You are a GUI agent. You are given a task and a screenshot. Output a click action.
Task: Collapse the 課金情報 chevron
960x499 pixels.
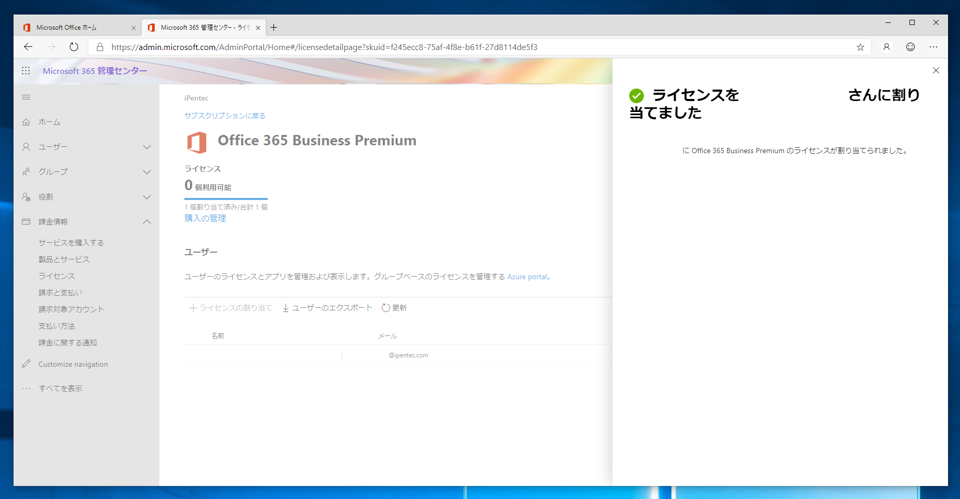pos(147,222)
